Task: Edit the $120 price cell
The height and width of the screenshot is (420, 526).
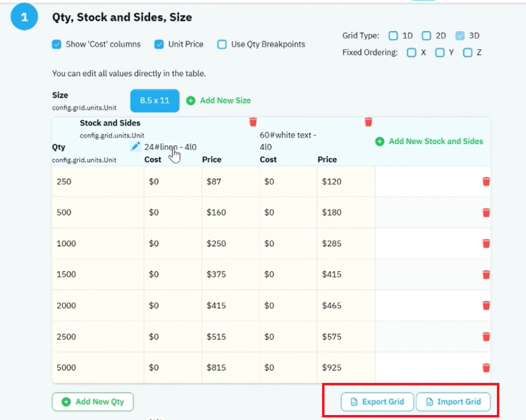Action: [346, 182]
